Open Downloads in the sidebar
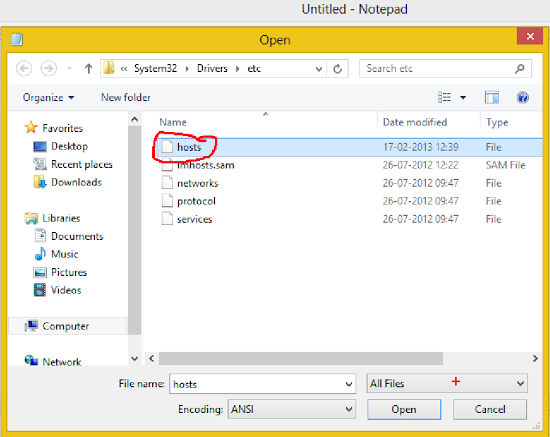This screenshot has height=437, width=550. pyautogui.click(x=68, y=182)
